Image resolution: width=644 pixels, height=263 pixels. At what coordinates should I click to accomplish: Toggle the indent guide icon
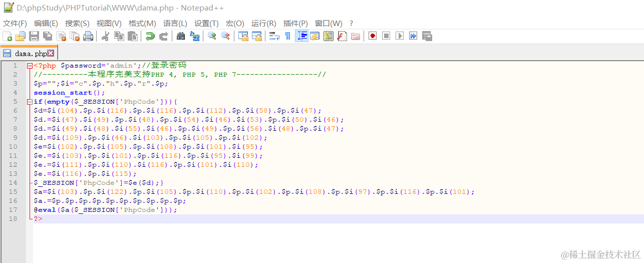(301, 36)
